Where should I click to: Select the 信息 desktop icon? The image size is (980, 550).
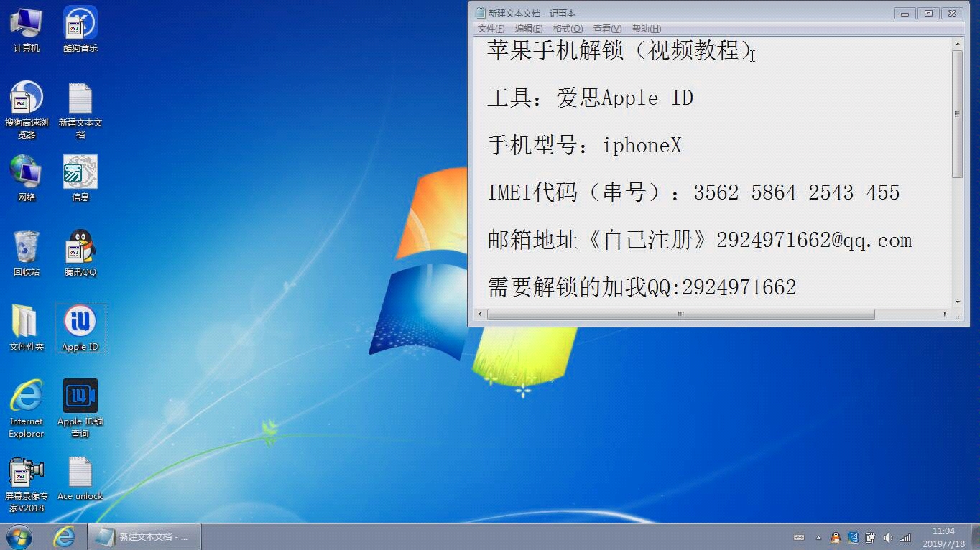coord(80,178)
